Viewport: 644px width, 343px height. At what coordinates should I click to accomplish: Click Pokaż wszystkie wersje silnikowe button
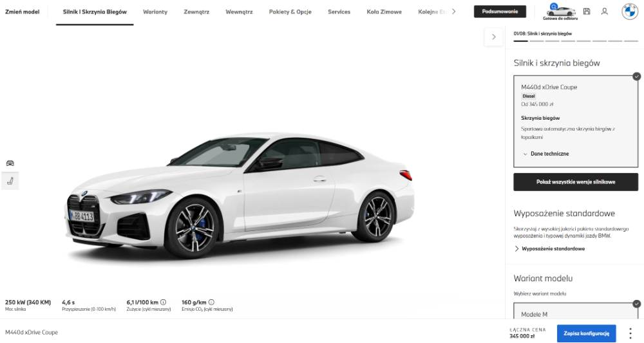pos(576,181)
